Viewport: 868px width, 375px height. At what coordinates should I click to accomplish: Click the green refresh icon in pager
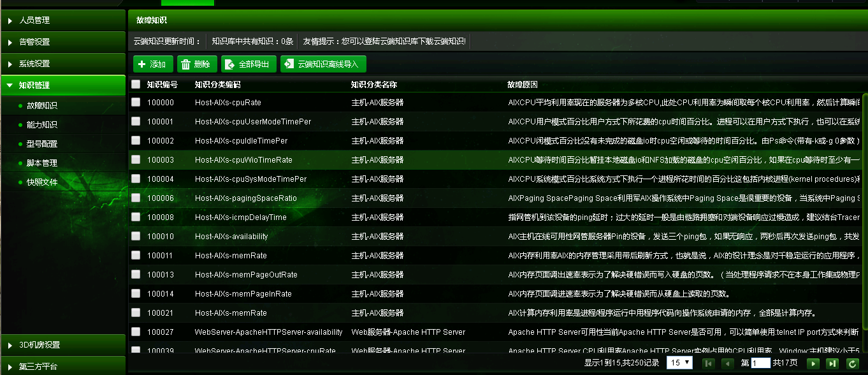coord(852,364)
